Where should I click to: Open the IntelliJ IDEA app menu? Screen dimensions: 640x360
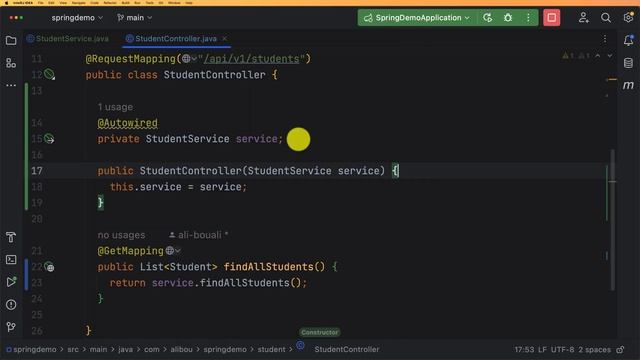(23, 3)
